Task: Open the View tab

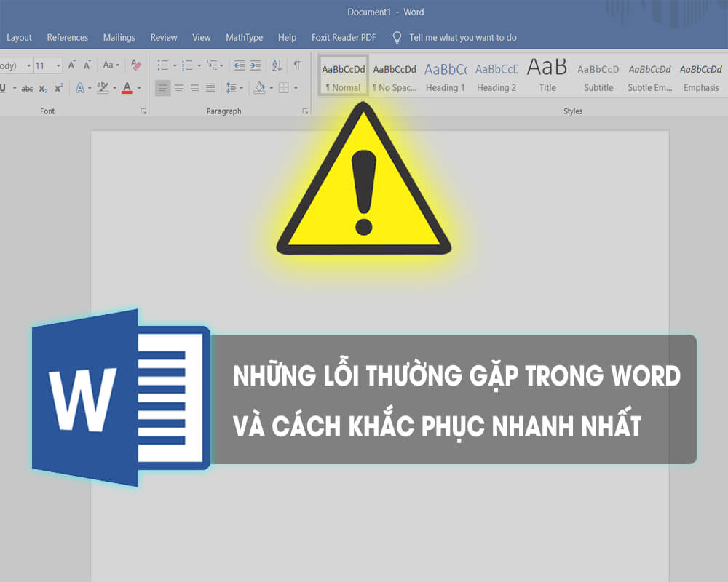Action: 202,38
